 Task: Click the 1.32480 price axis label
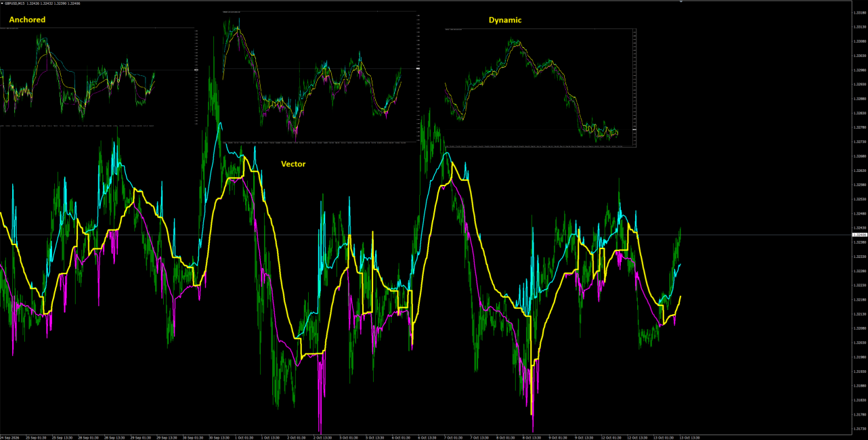(859, 213)
